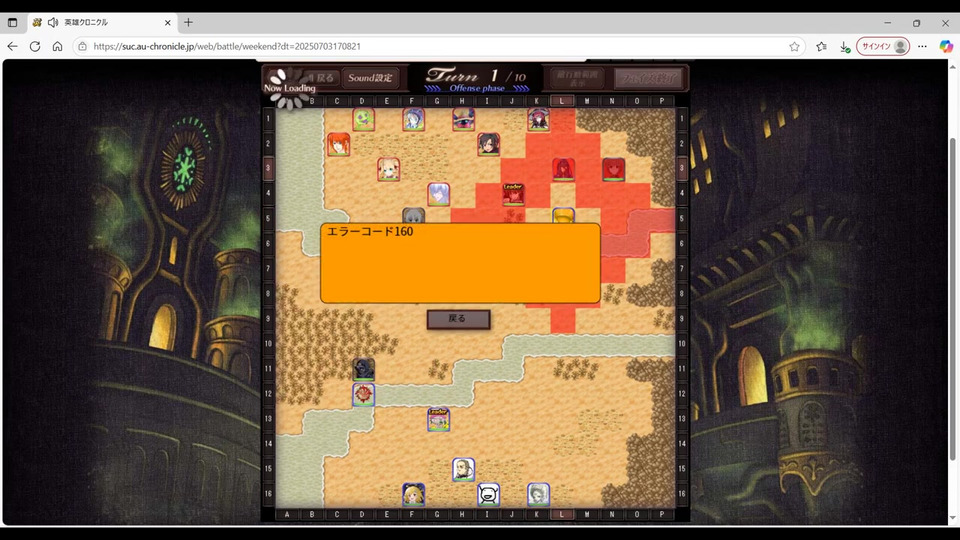Click the dimmed range display button beside フェイズ終了

click(577, 78)
